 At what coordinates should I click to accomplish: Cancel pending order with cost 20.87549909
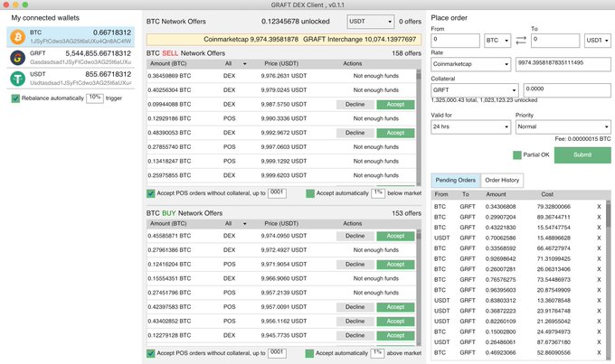(599, 290)
